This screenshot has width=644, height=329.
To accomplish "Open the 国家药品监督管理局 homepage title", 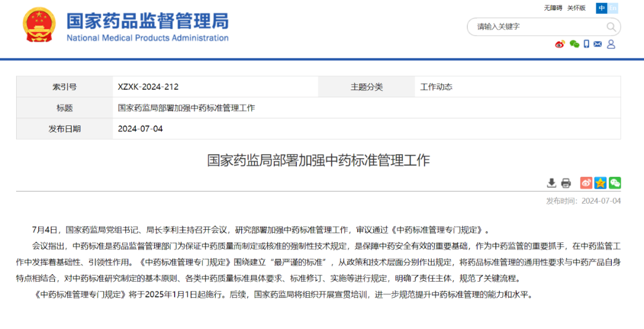I will [147, 20].
